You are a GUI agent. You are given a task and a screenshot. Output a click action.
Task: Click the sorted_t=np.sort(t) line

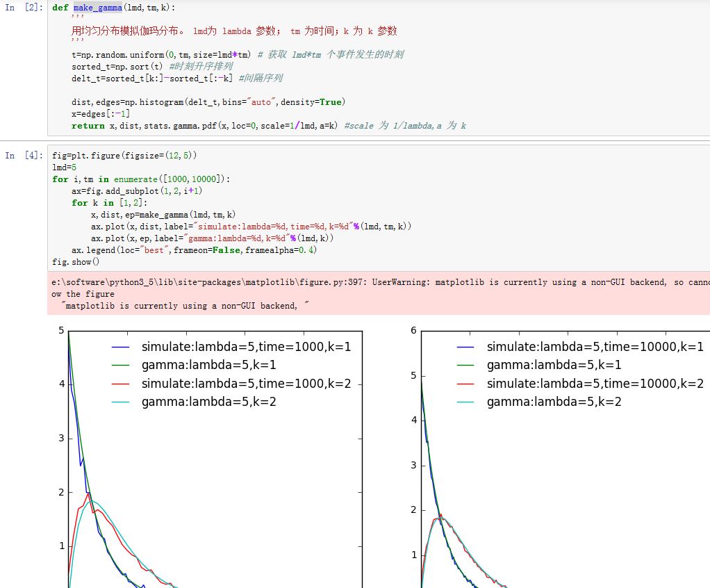coord(118,66)
